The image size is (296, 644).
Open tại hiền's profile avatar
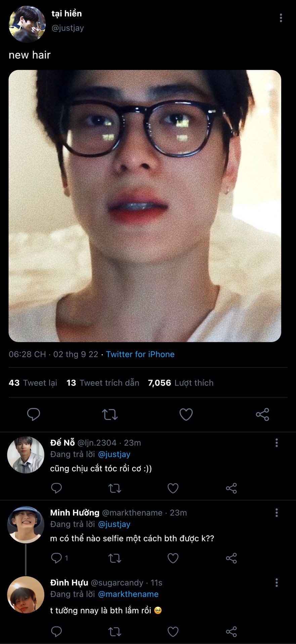27,24
